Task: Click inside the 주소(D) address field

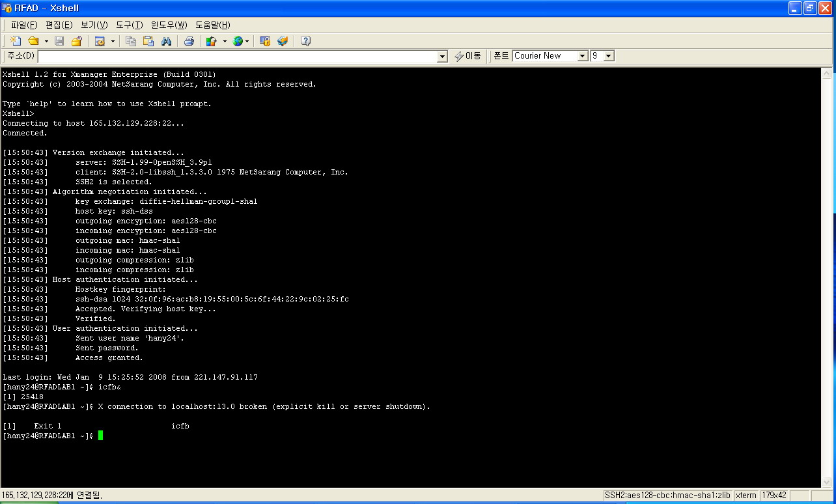Action: point(228,55)
